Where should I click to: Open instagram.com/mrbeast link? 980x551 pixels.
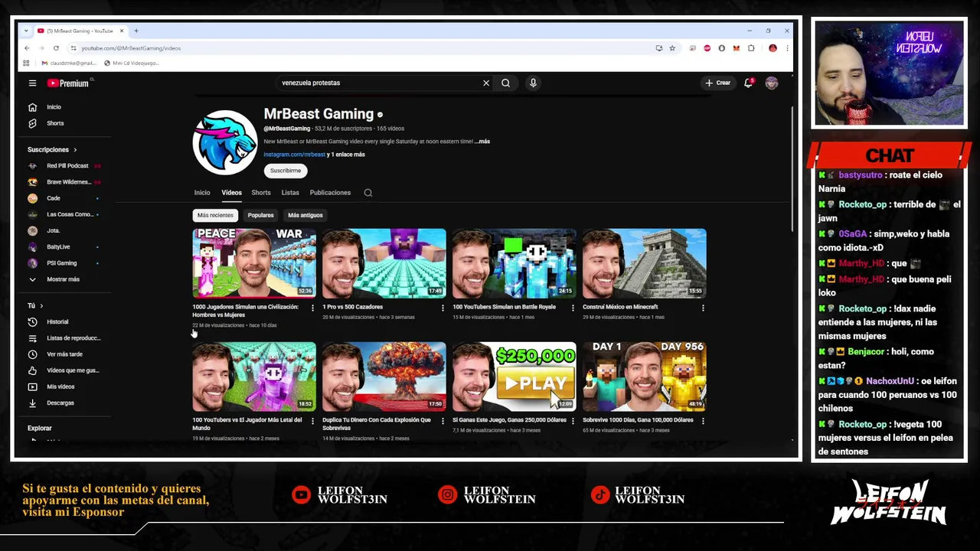(295, 155)
